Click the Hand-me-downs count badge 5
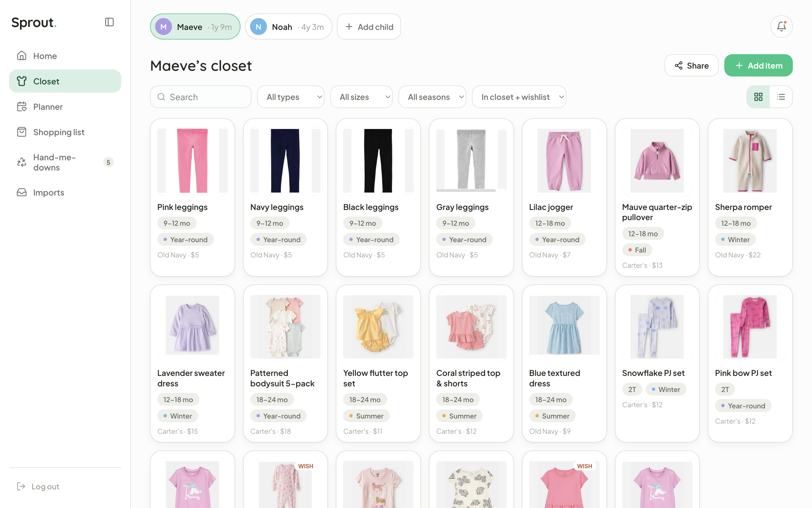The height and width of the screenshot is (508, 812). [x=108, y=162]
